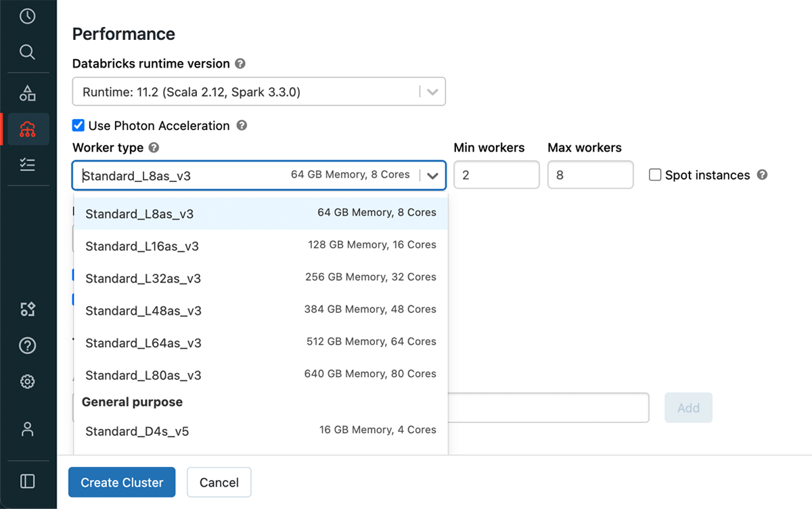Open the Compute clusters icon in sidebar
Image resolution: width=812 pixels, height=509 pixels.
pyautogui.click(x=27, y=129)
